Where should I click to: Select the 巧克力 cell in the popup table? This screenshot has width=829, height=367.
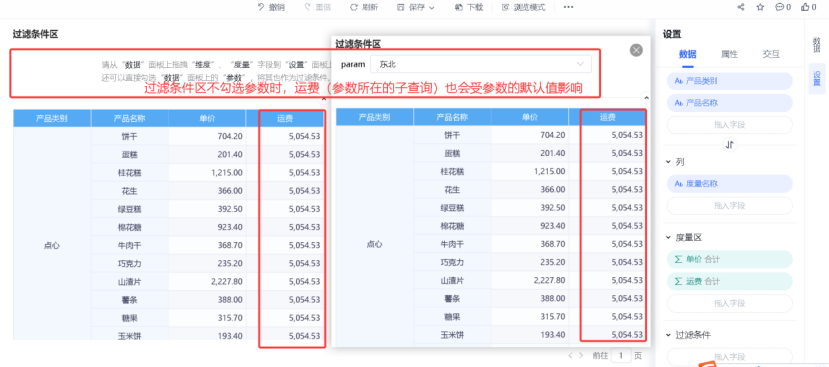point(452,262)
